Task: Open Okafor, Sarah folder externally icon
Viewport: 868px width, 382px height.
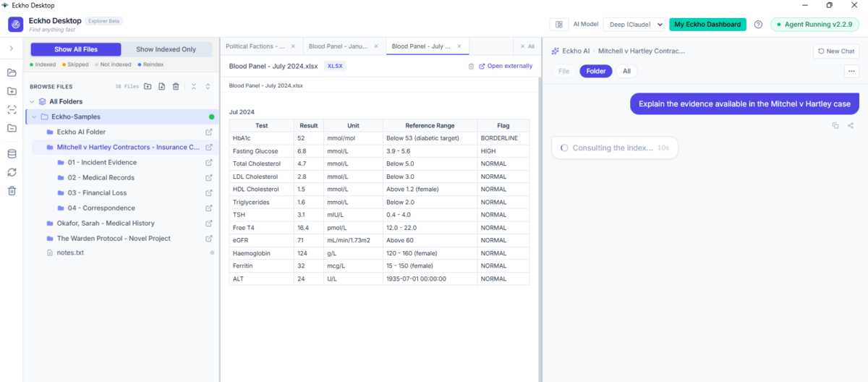Action: click(x=209, y=223)
